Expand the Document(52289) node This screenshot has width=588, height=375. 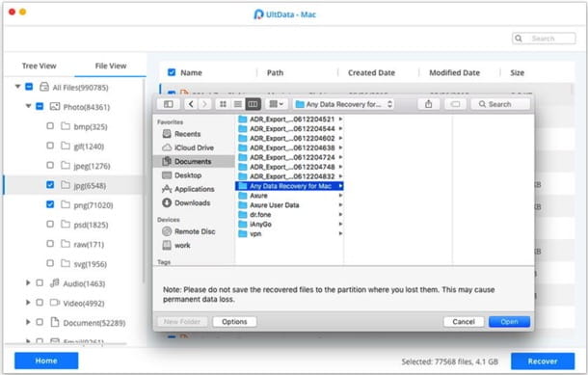point(28,322)
